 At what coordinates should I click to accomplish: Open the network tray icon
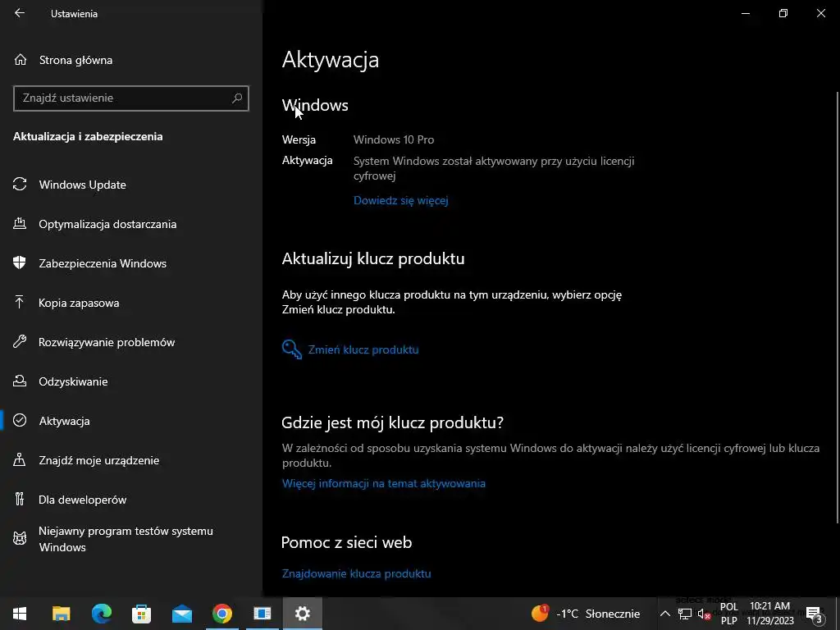[x=684, y=614]
